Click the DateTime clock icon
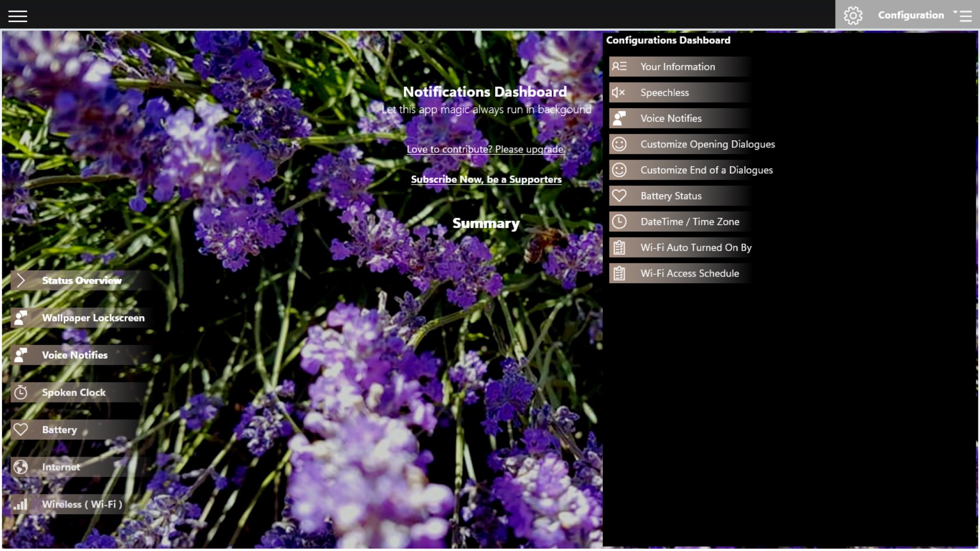 619,221
